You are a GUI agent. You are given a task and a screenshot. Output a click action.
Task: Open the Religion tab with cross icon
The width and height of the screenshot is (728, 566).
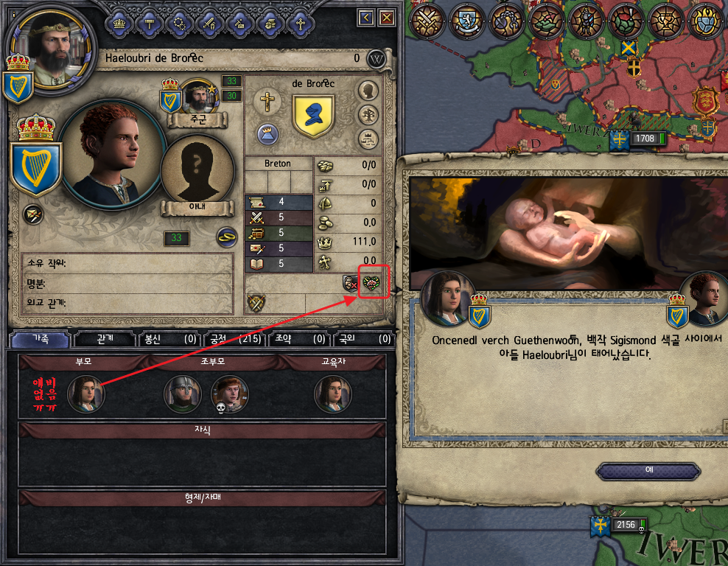300,24
